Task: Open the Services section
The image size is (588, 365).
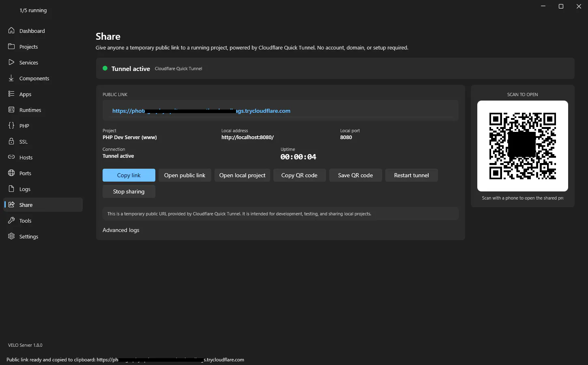Action: coord(43,62)
